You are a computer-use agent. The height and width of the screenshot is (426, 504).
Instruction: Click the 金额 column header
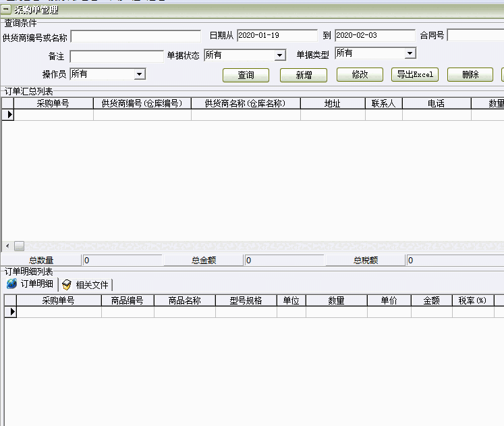click(432, 300)
